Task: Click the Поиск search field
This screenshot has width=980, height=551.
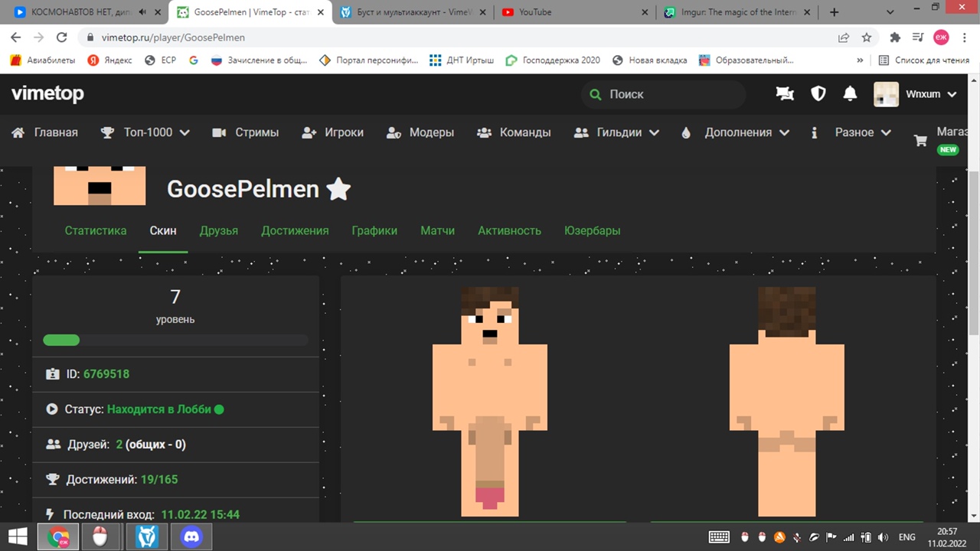Action: point(666,94)
